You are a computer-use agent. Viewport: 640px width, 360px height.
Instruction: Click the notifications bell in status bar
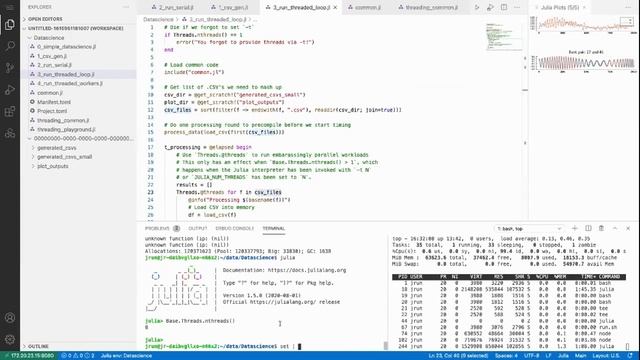630,356
